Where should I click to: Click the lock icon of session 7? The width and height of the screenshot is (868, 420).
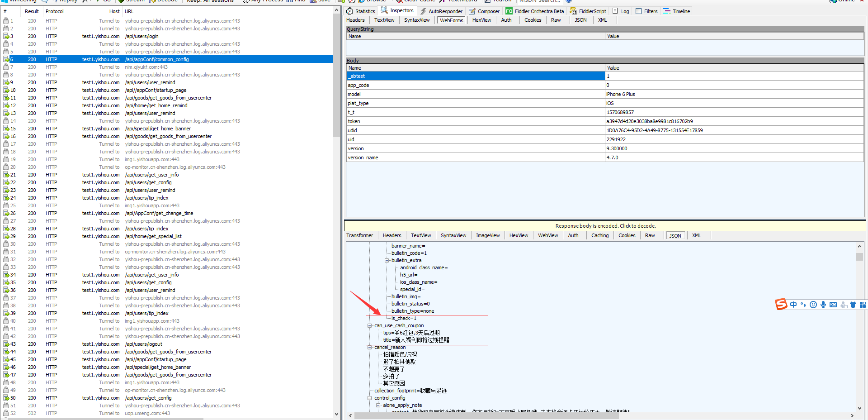[6, 67]
